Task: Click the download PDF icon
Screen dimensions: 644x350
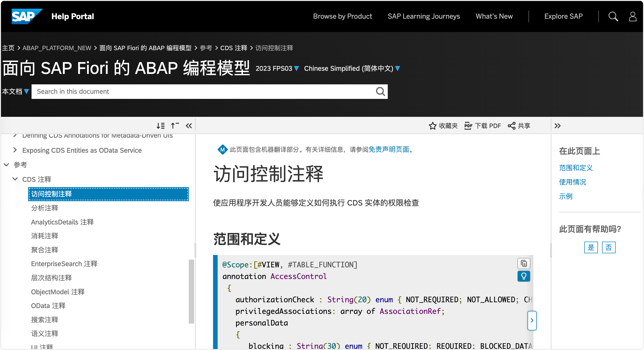Action: coord(468,126)
